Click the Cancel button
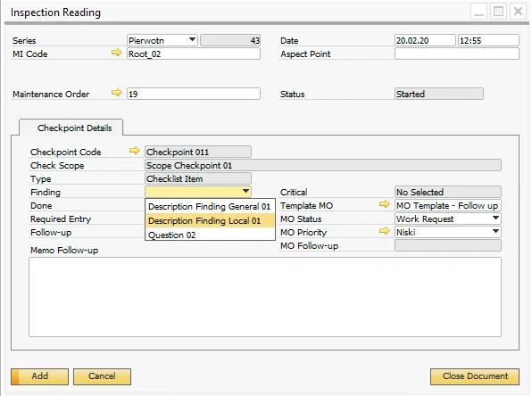 click(102, 376)
